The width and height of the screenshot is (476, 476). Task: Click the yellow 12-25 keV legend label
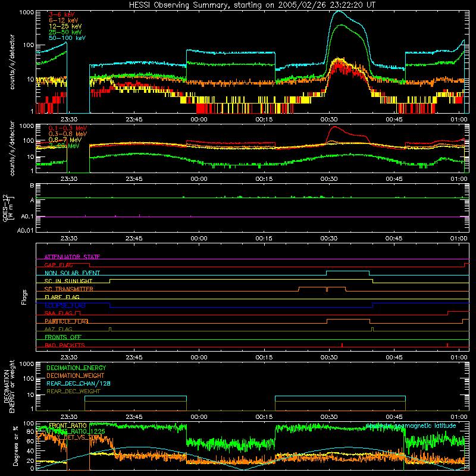pyautogui.click(x=65, y=26)
